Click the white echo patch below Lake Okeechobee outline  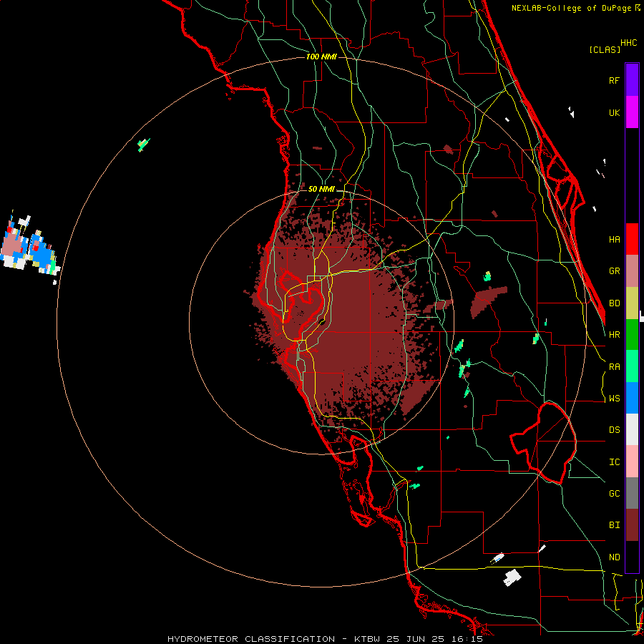[x=512, y=577]
